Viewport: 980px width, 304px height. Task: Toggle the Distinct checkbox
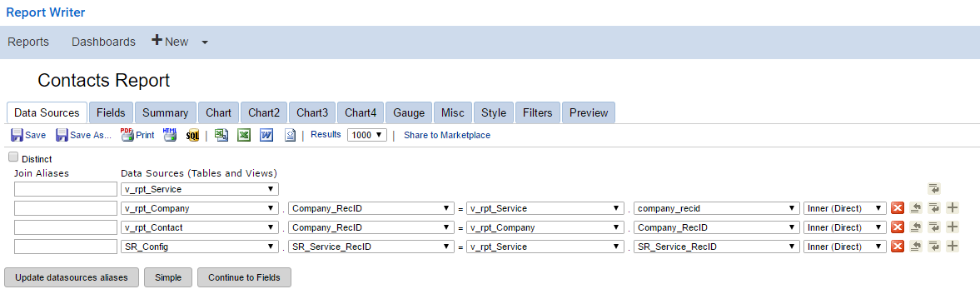[x=14, y=157]
